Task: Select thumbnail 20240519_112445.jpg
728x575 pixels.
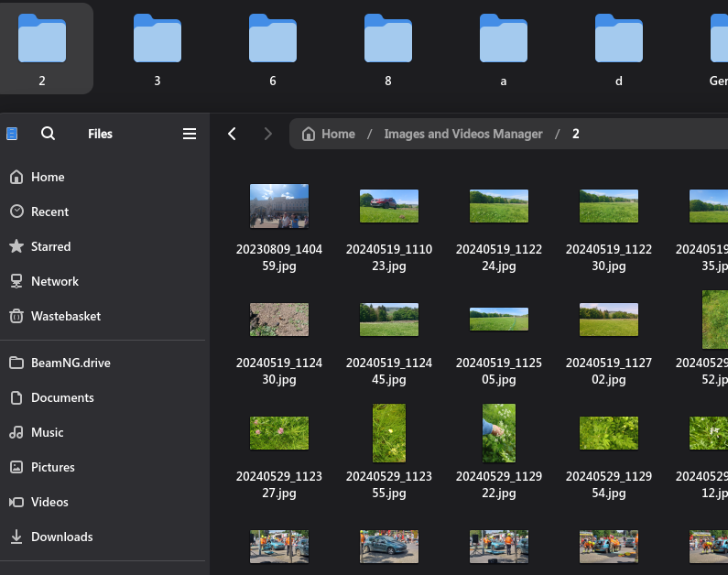Action: [389, 320]
